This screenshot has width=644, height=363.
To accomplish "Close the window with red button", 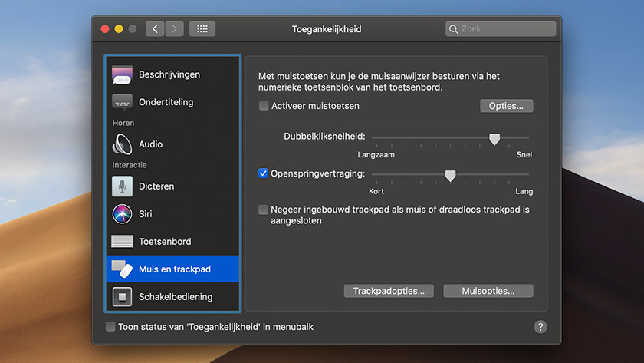I will coord(105,28).
